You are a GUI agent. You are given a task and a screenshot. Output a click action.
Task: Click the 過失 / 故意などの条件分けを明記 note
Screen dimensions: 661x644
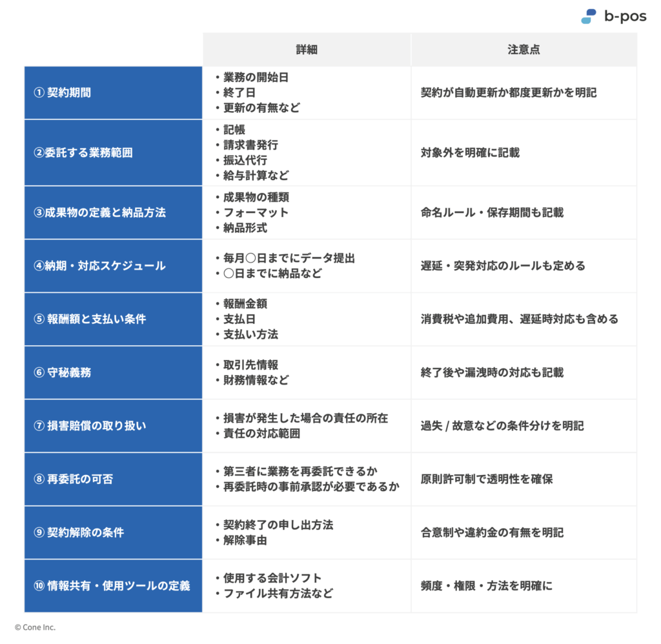502,426
